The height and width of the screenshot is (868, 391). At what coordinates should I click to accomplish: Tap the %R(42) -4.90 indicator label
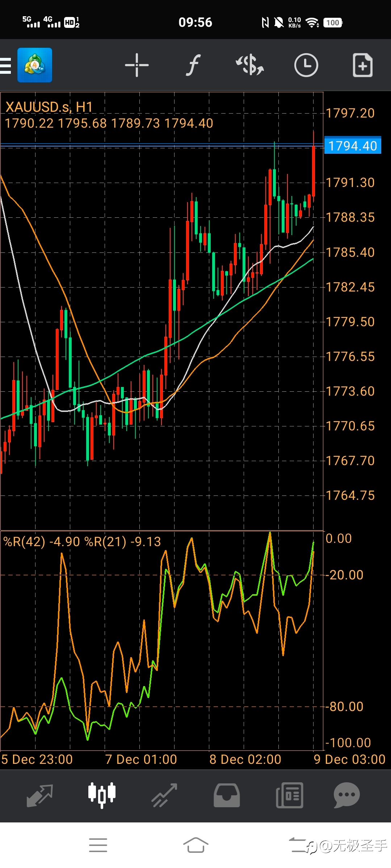click(x=42, y=542)
